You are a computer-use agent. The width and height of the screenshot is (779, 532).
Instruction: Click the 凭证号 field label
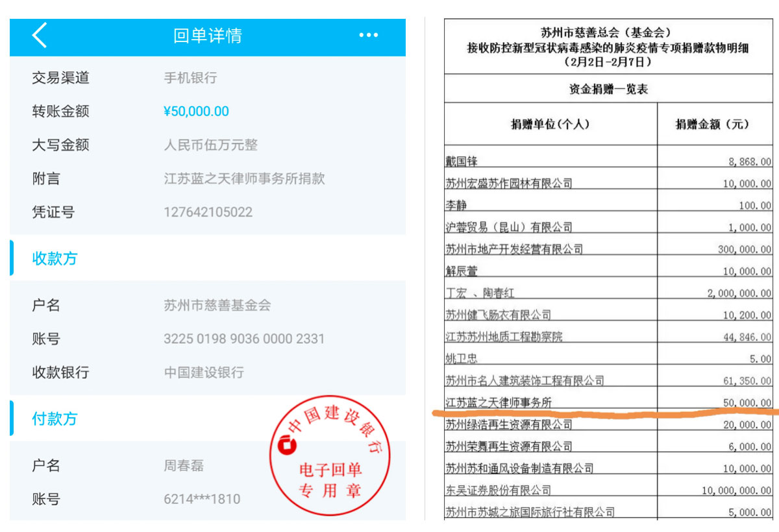pyautogui.click(x=53, y=212)
